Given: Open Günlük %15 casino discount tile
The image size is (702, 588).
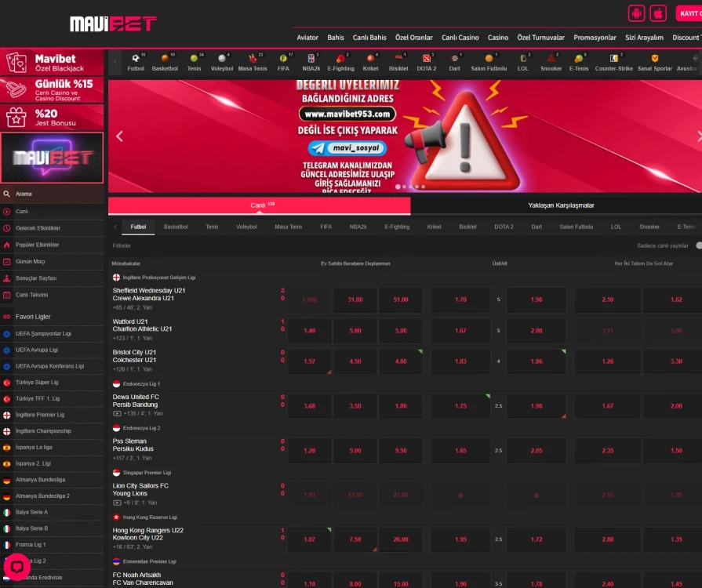Looking at the screenshot, I should point(52,90).
